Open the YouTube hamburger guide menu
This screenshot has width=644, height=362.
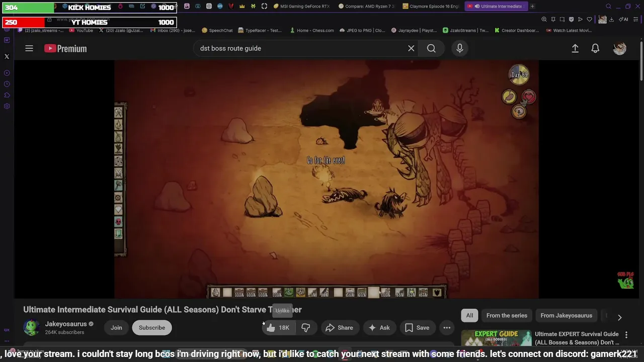coord(29,48)
